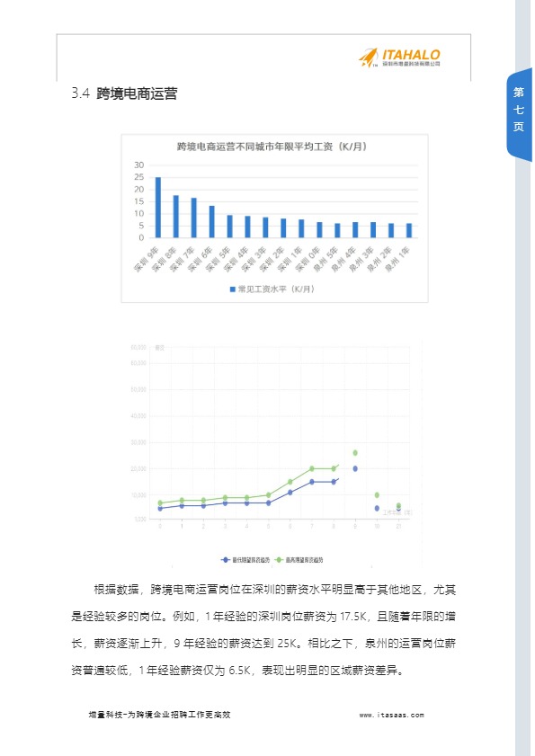Viewport: 535px width, 756px height.
Task: Click the blue legend square 常见工资水平
Action: point(232,289)
